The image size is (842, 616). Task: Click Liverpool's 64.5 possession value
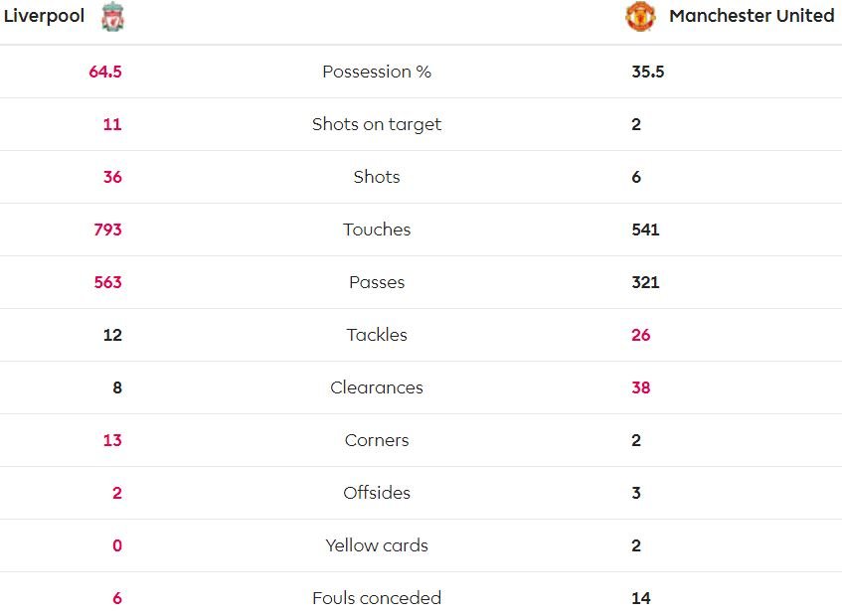pos(105,72)
